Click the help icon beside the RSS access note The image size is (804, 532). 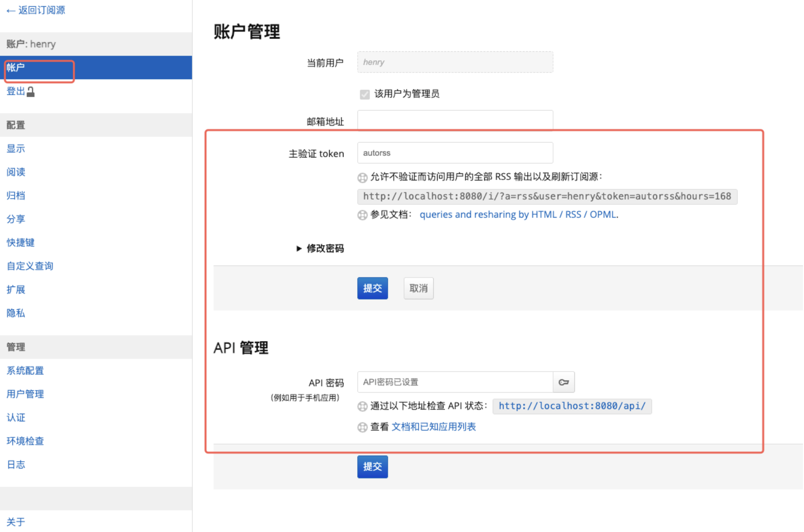[363, 178]
